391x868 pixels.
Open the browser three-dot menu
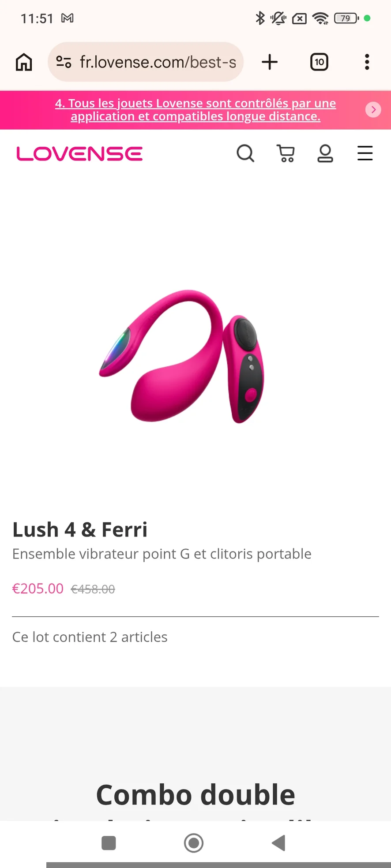click(367, 62)
